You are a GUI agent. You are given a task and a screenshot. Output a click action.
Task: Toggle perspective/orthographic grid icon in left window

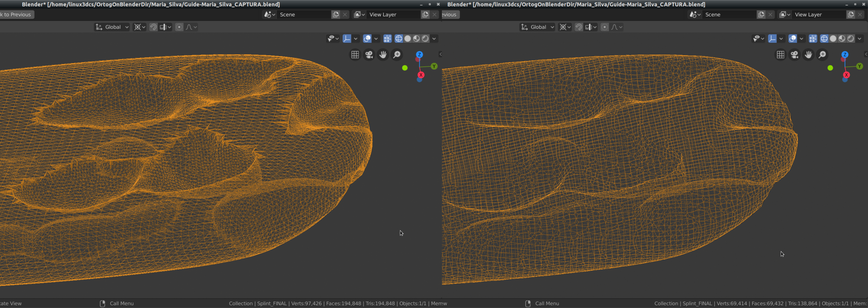pos(355,55)
